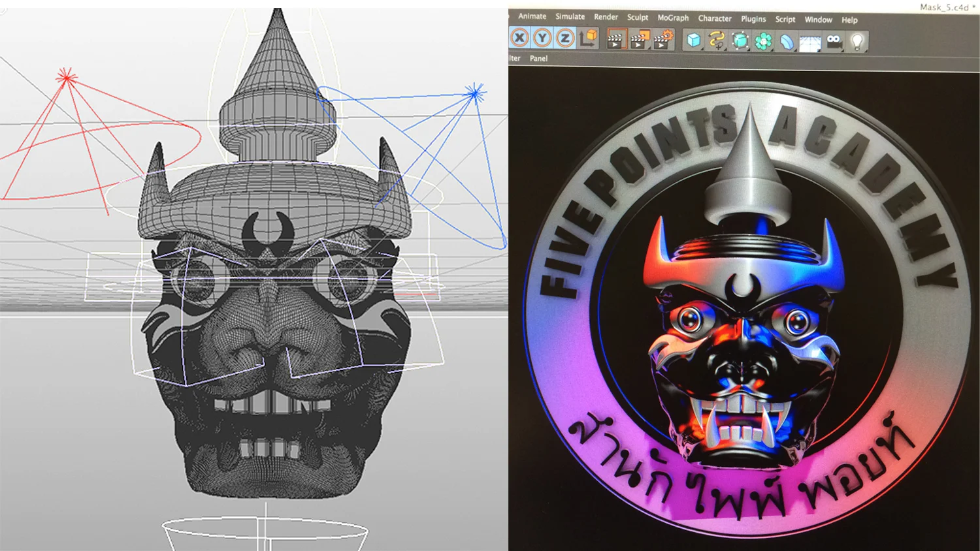The height and width of the screenshot is (551, 980).
Task: Open the Render menu
Action: coord(606,17)
